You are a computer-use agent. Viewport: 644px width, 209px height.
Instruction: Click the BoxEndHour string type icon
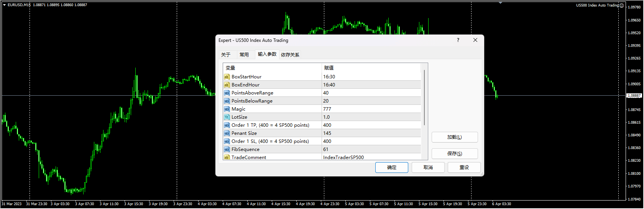tap(227, 85)
